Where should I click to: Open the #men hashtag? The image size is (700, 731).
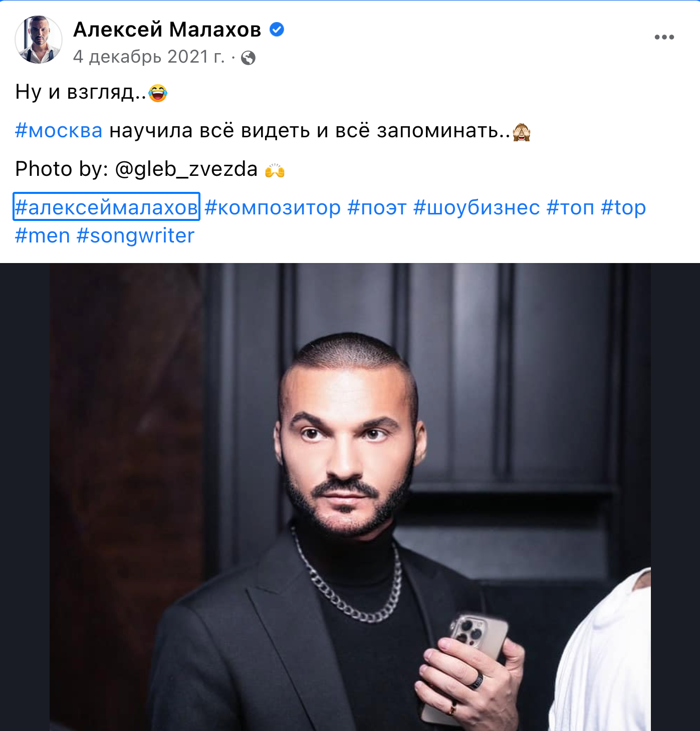click(x=43, y=235)
